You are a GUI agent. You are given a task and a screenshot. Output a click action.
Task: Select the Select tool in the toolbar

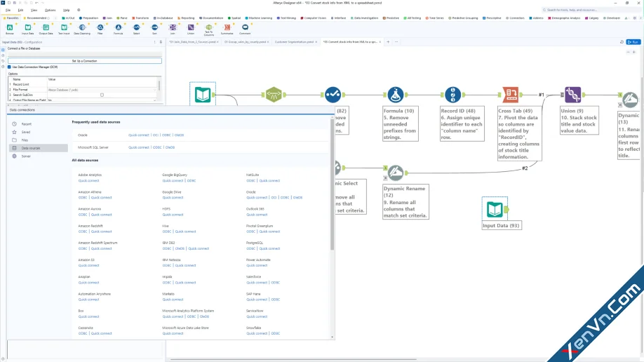click(x=136, y=29)
